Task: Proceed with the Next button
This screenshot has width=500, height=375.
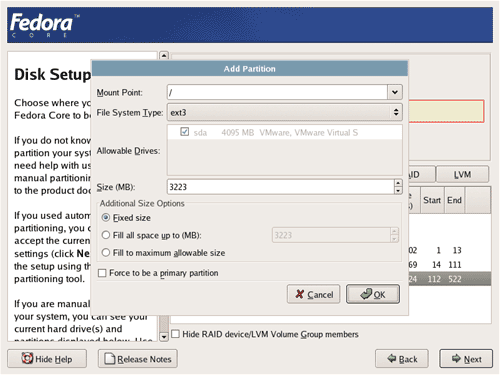Action: click(x=466, y=359)
